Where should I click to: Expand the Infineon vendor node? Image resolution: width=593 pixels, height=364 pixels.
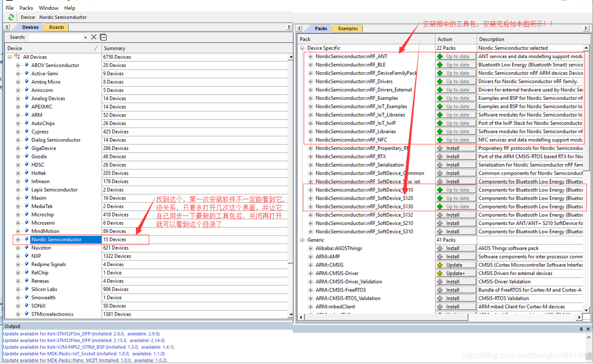pos(18,182)
